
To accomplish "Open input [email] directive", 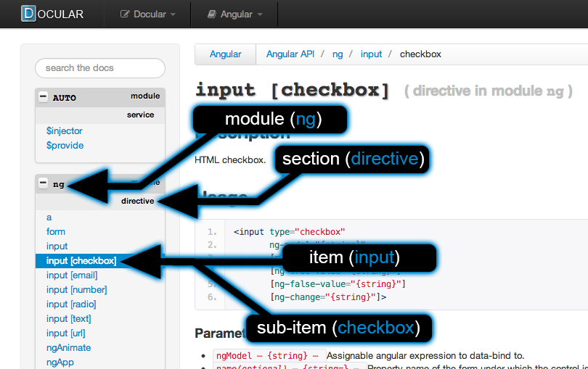I will coord(72,275).
